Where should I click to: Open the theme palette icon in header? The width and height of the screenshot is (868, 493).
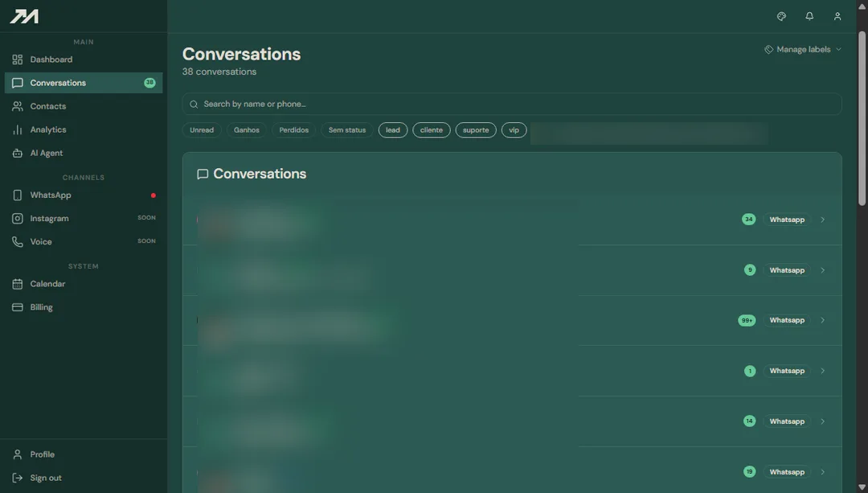point(781,16)
